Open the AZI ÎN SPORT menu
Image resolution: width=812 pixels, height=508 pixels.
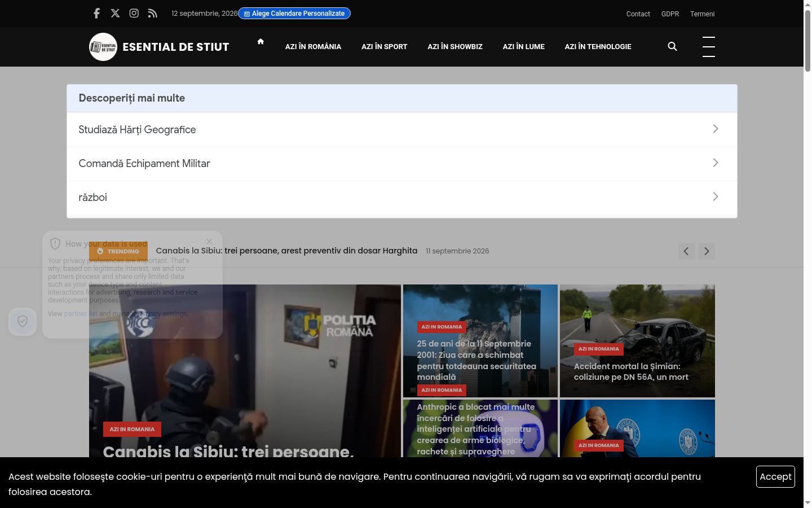384,47
